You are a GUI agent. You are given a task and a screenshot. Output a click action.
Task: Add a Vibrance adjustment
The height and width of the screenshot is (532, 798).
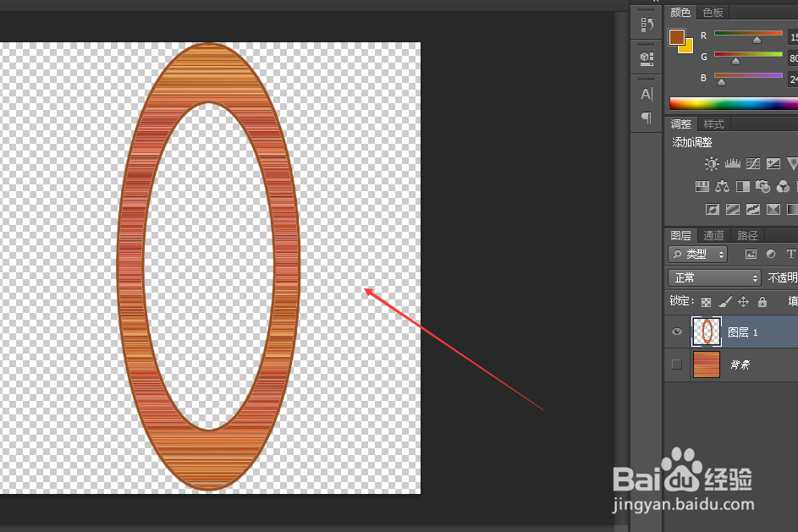[x=792, y=163]
